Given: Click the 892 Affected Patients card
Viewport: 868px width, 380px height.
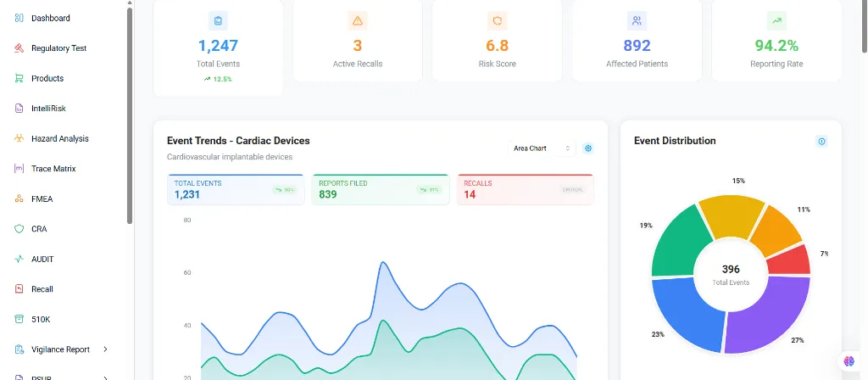Looking at the screenshot, I should (x=637, y=41).
